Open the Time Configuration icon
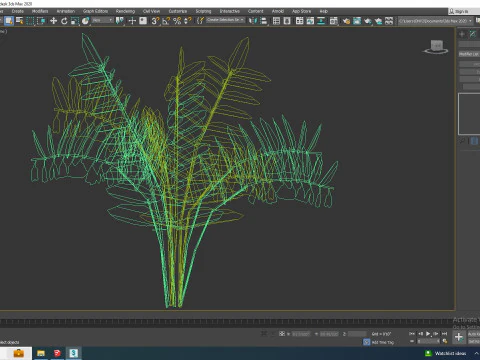Viewport: 480px width, 360px height. click(444, 341)
